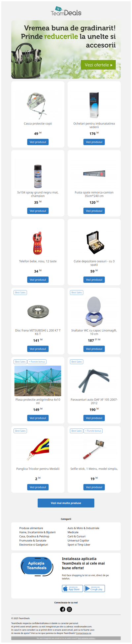132x644 pixels.
Task: Click the TeamDeals logo at top
Action: point(66,11)
